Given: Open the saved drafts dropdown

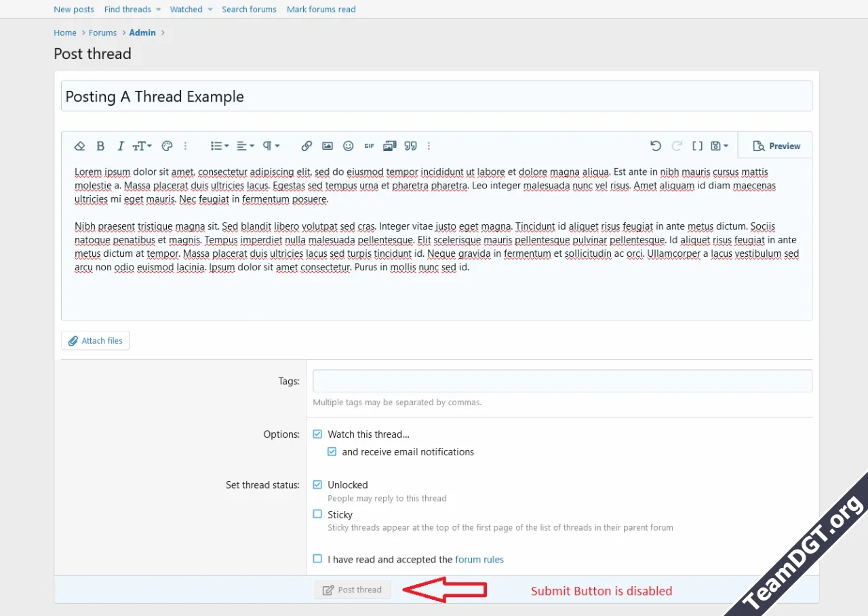Looking at the screenshot, I should 718,146.
